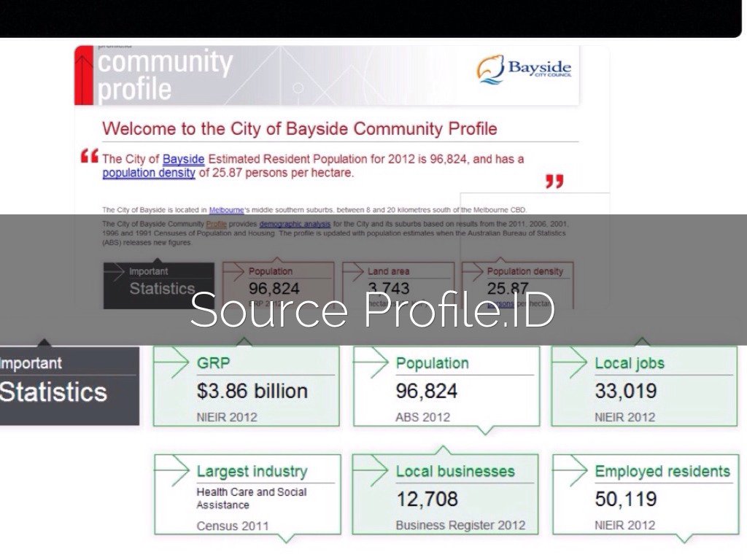
Task: Click the Bayside City Council logo
Action: [x=524, y=70]
